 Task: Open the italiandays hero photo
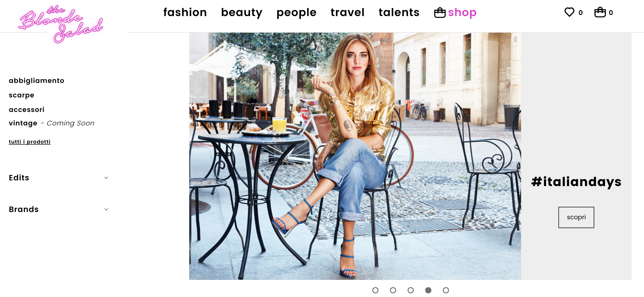[355, 156]
